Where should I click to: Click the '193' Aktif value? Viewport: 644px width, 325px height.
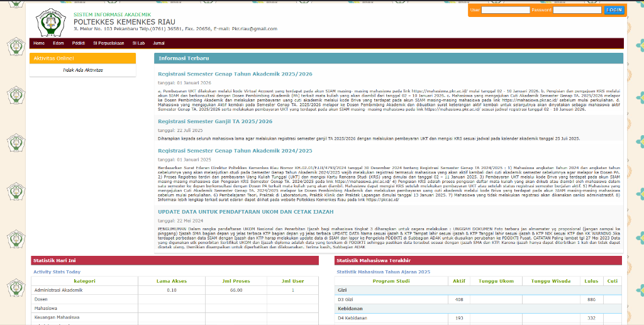[x=458, y=318]
